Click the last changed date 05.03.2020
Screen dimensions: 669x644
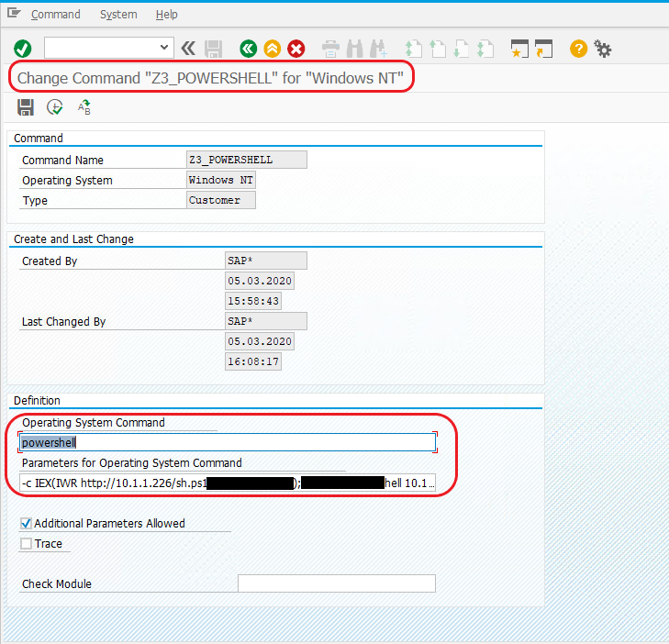260,341
